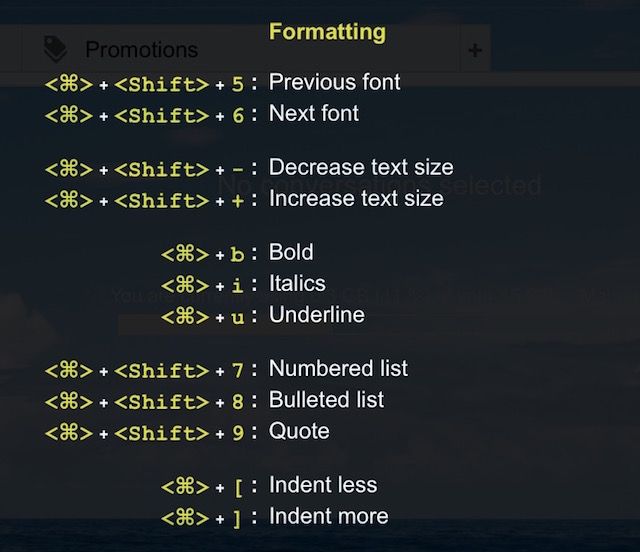The height and width of the screenshot is (552, 640).
Task: Click the Decrease text size entry
Action: pos(361,167)
